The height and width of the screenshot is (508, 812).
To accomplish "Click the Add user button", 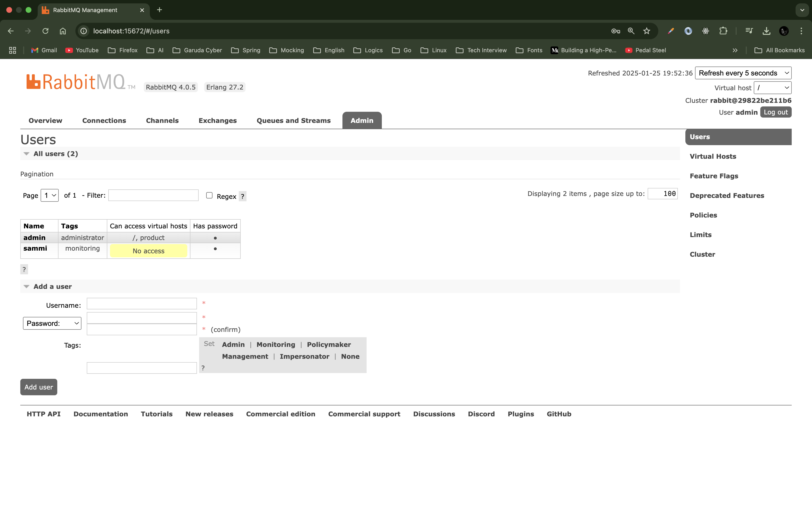I will coord(39,387).
